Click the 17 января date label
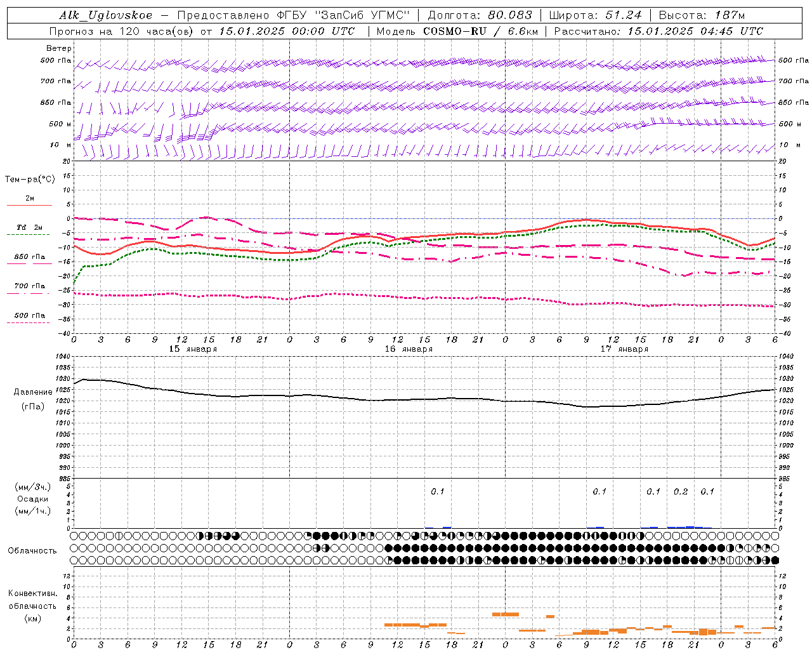812x650 pixels. (624, 349)
